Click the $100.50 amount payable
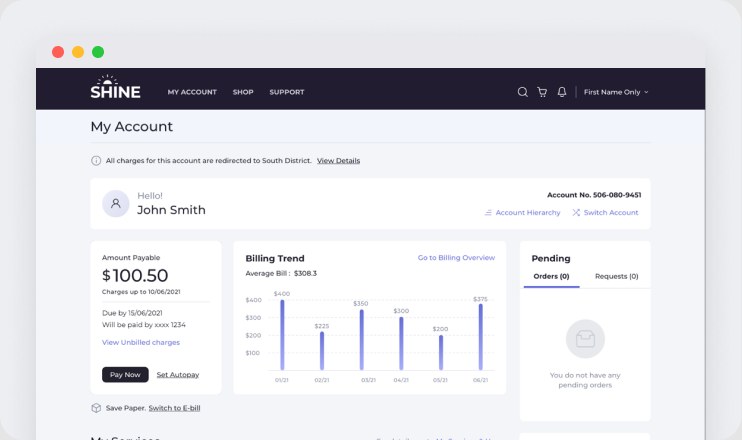This screenshot has height=440, width=742. [x=135, y=275]
